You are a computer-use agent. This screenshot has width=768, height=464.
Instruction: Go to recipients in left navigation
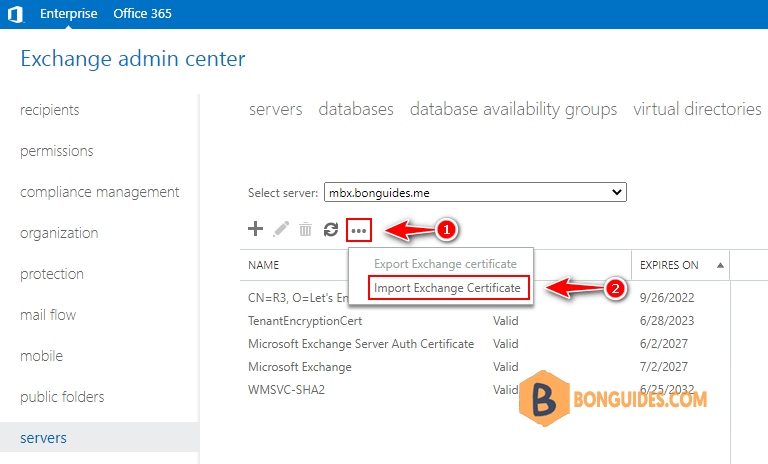point(50,110)
